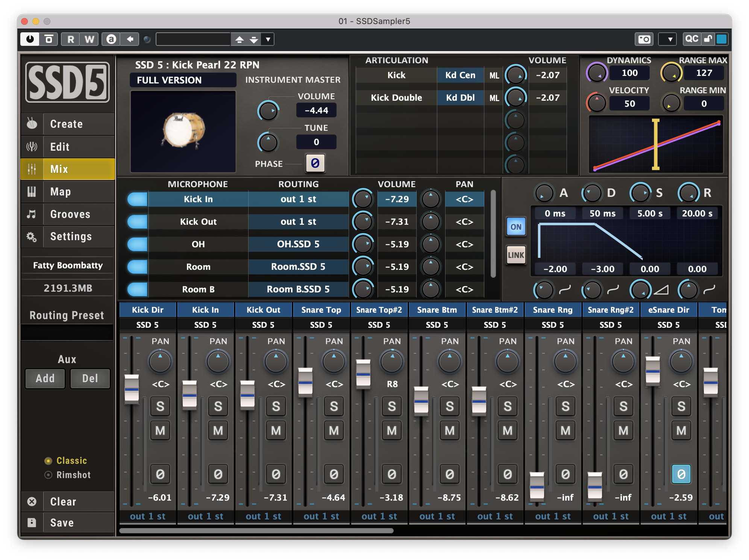This screenshot has width=749, height=560.
Task: Open Room routing Room.SSD 5 menu
Action: (298, 267)
